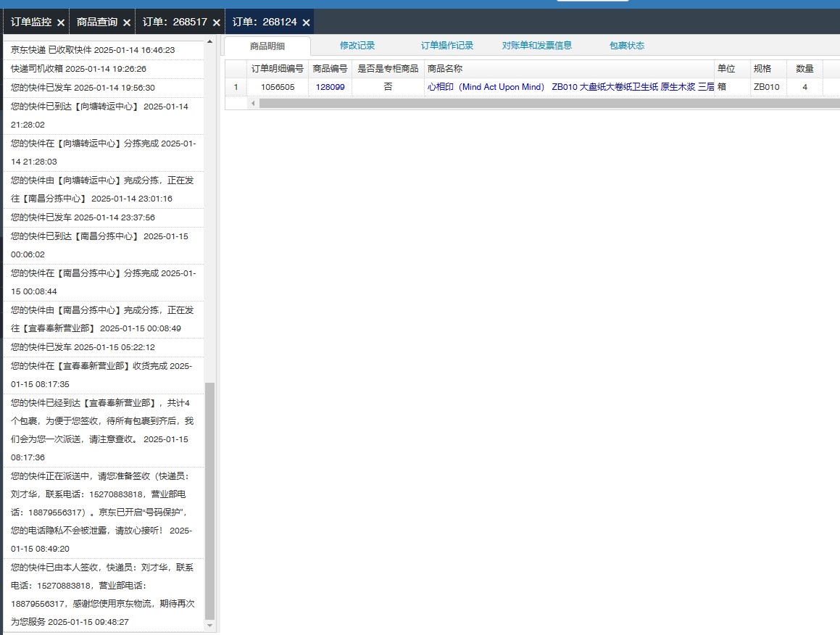Select log entry 已发车 23:37:56
The width and height of the screenshot is (840, 635).
click(x=104, y=217)
